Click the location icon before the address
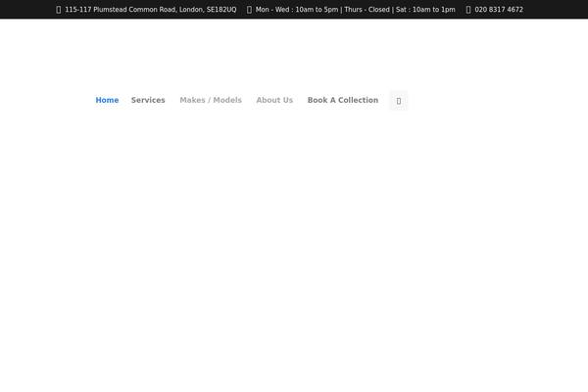588x392 pixels. 59,10
